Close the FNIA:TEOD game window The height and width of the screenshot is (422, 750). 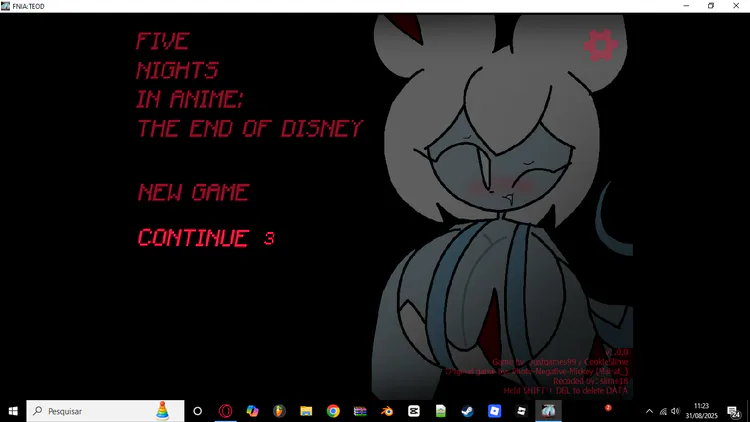click(736, 6)
